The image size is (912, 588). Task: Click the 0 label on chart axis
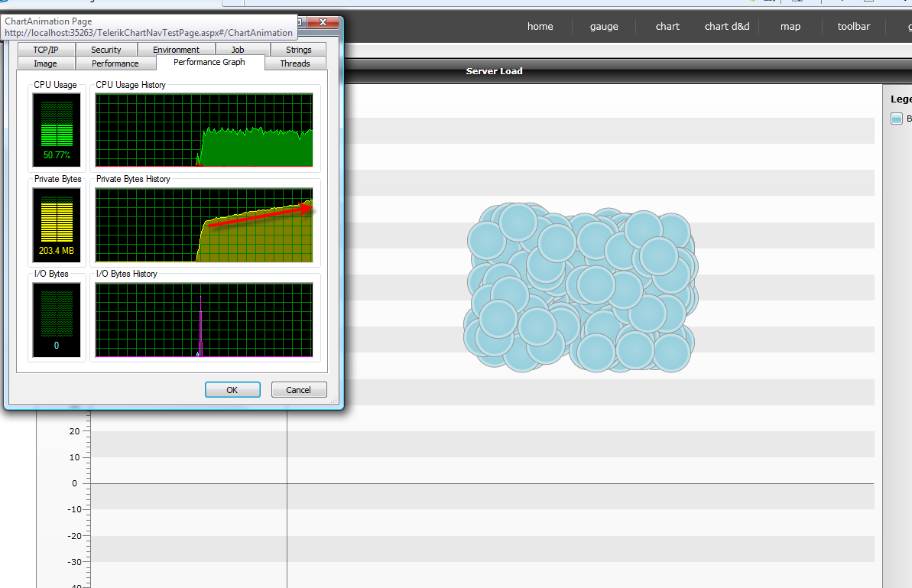coord(74,483)
